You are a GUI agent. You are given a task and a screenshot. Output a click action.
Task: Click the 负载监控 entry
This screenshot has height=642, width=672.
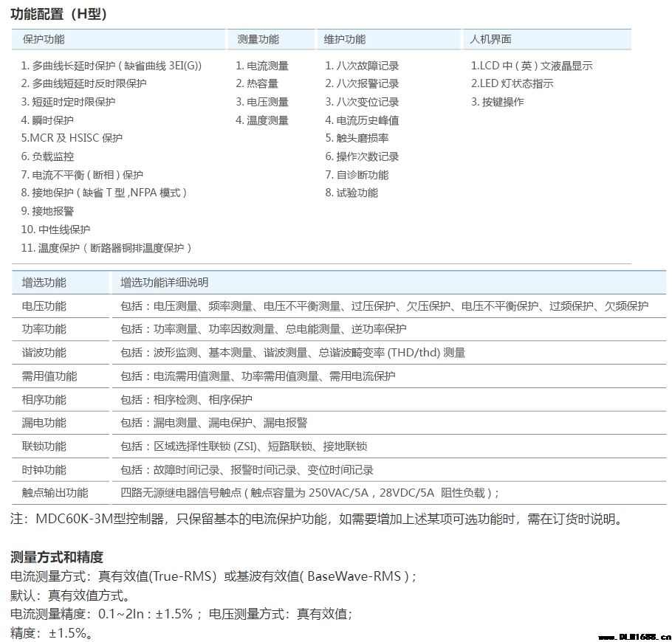(x=47, y=156)
